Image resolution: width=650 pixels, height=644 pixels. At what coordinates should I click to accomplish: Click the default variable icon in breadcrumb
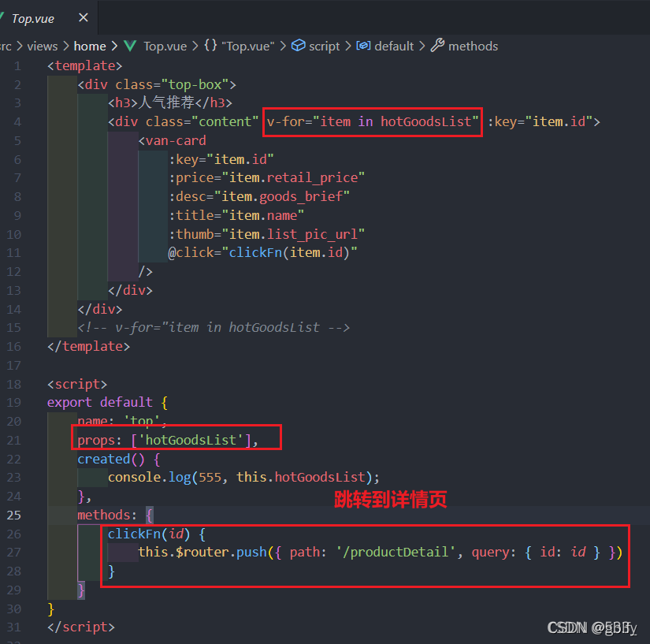tap(363, 46)
